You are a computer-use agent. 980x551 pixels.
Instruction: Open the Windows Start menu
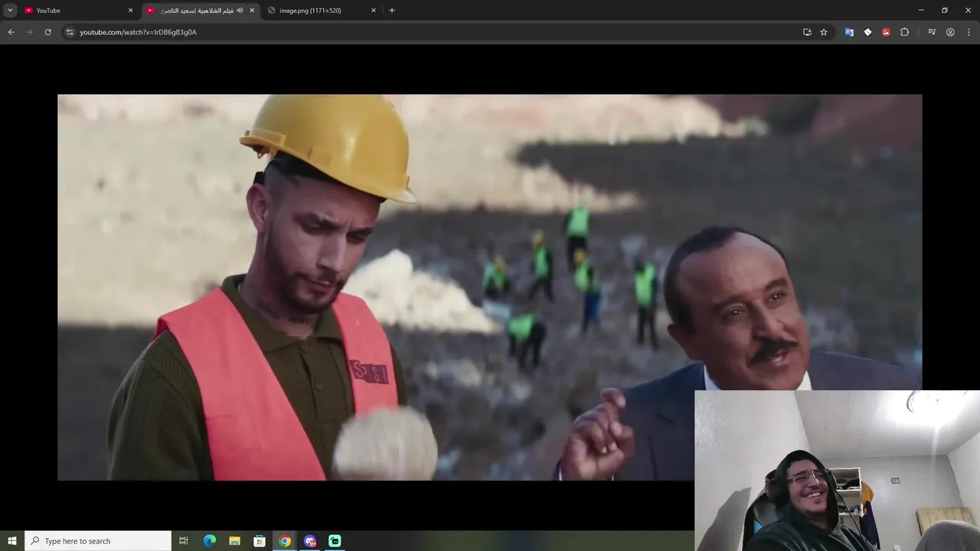pos(11,541)
